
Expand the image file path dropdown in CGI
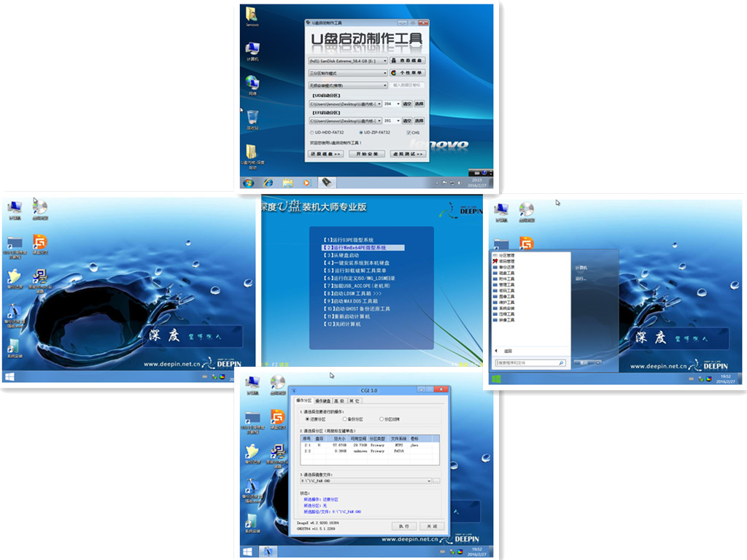429,481
